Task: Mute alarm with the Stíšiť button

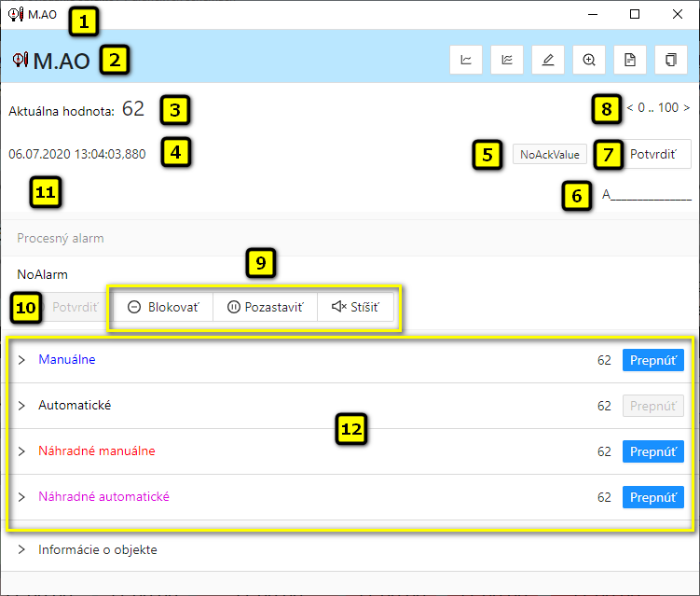Action: 355,307
